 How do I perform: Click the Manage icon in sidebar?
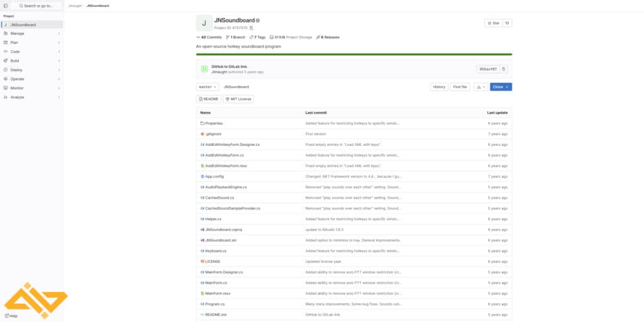pos(6,34)
